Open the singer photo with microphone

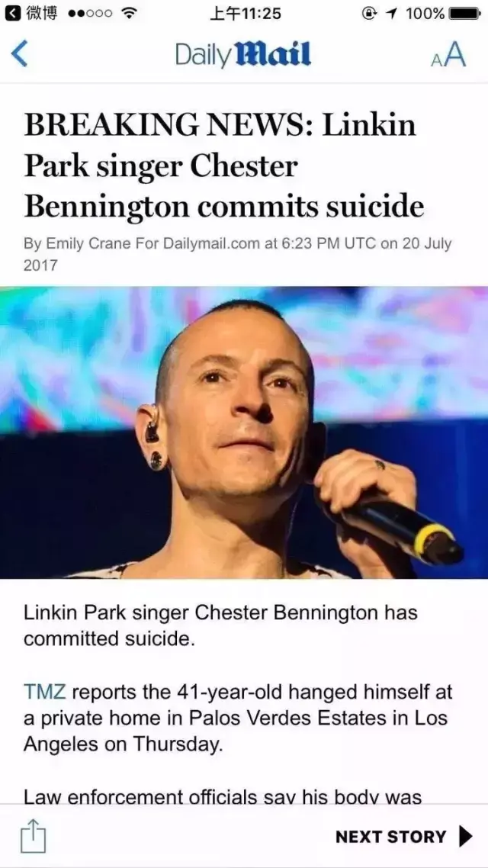[244, 432]
